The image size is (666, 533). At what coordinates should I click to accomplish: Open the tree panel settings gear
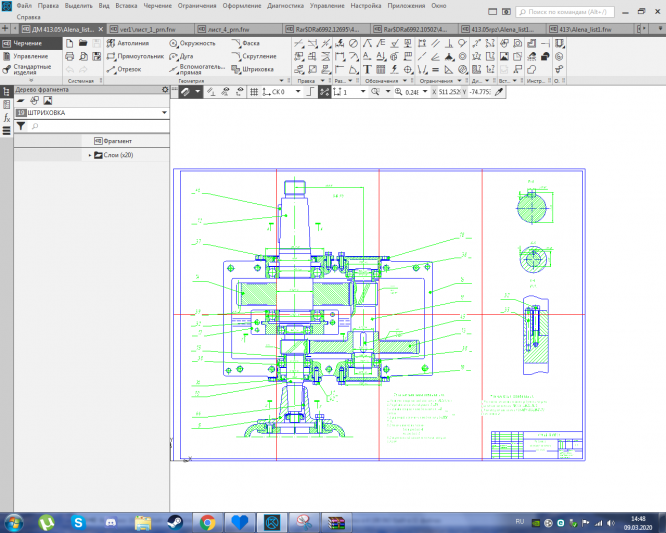pos(165,90)
